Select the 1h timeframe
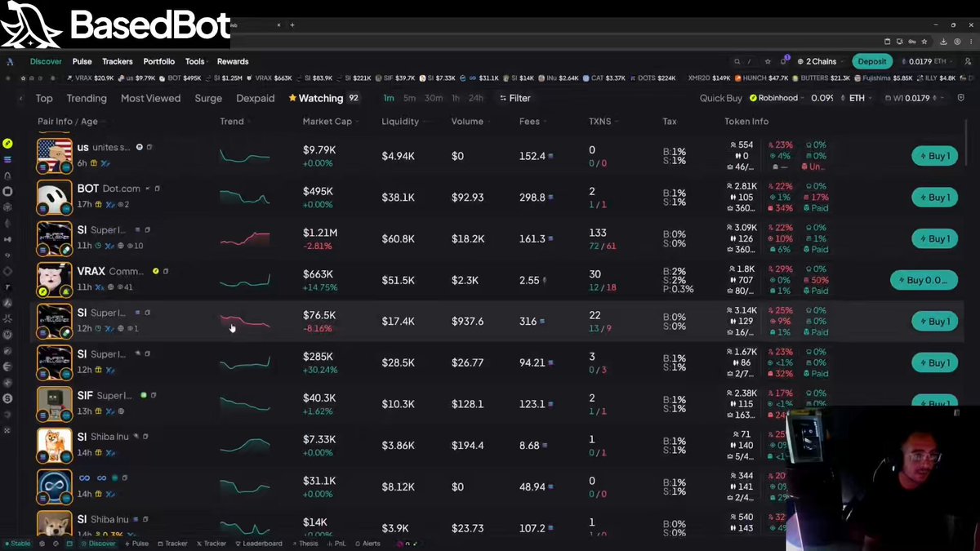Screen dimensions: 980x551 pos(456,98)
